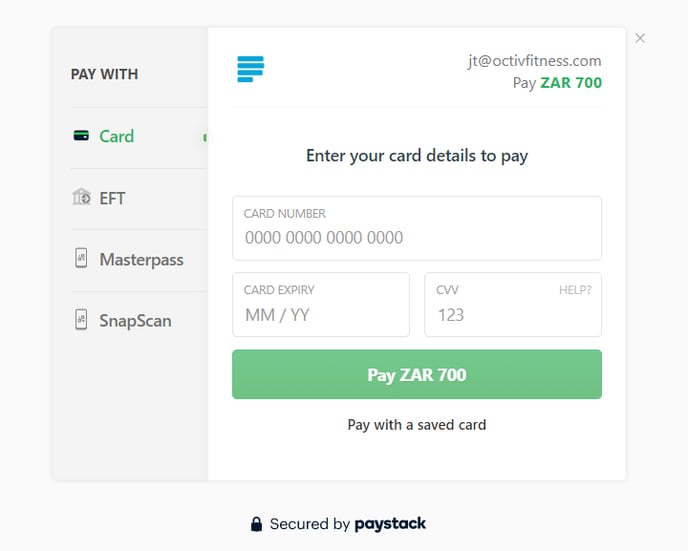Image resolution: width=688 pixels, height=551 pixels.
Task: Click the phone QR icon beside SnapScan
Action: 81,320
